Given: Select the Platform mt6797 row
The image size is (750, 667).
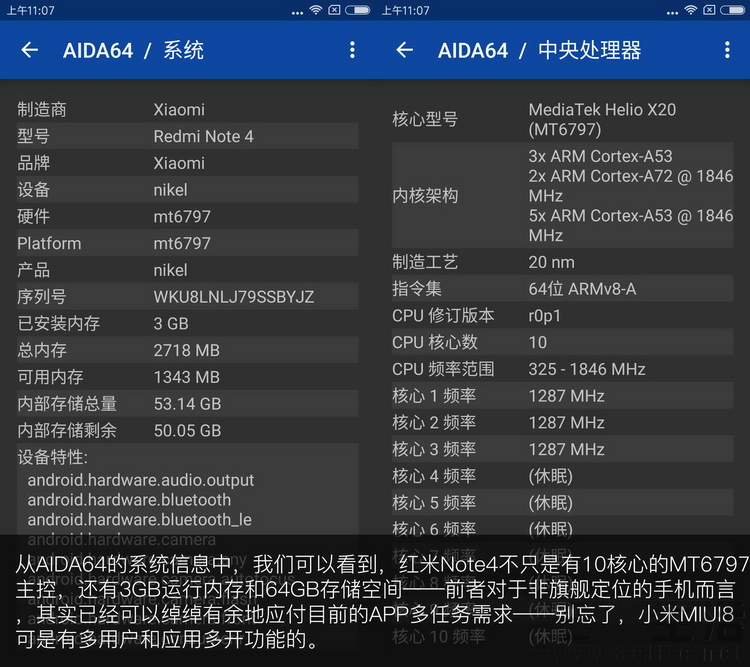Looking at the screenshot, I should (x=188, y=244).
